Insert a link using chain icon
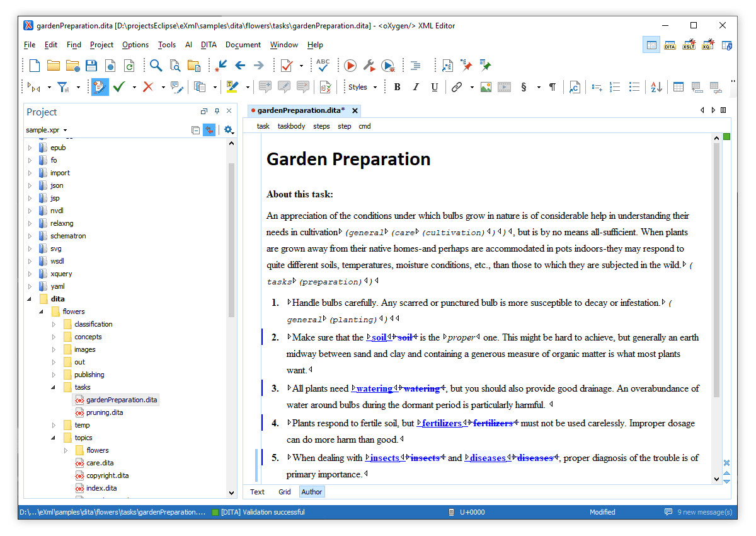This screenshot has height=536, width=756. (457, 87)
